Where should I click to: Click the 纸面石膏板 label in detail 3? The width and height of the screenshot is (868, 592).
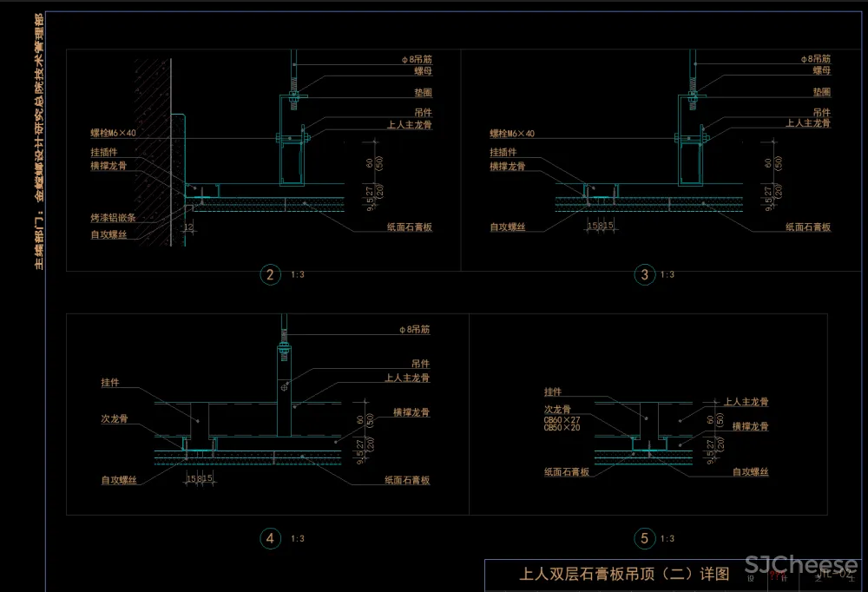808,227
